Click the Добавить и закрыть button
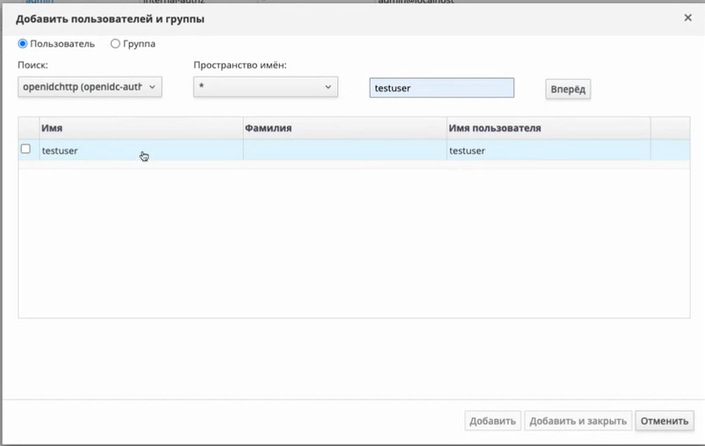 (578, 421)
